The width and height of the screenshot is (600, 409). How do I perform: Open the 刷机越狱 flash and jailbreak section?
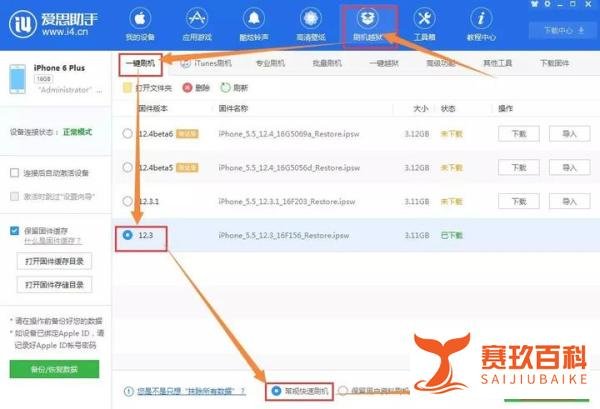point(368,25)
